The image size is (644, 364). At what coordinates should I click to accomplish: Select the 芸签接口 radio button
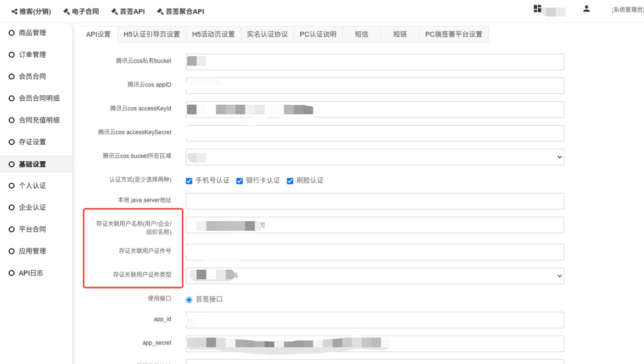pyautogui.click(x=189, y=299)
